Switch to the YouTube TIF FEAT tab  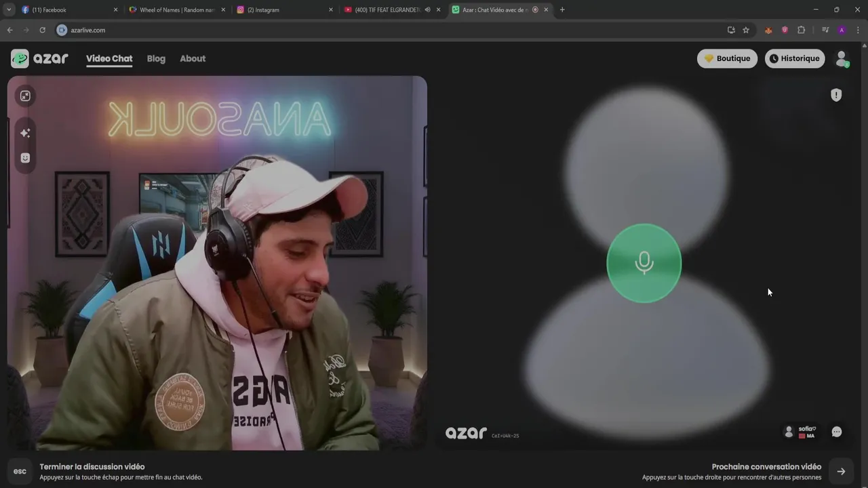point(391,9)
